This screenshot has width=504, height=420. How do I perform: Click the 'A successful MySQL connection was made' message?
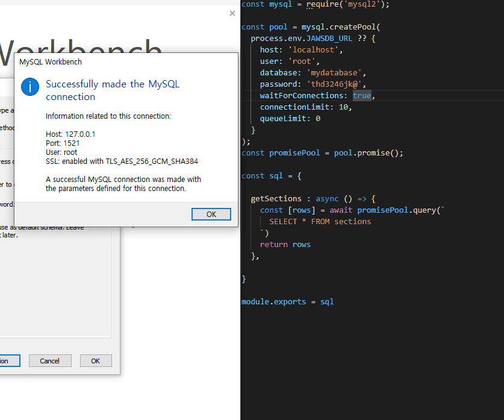(x=123, y=184)
